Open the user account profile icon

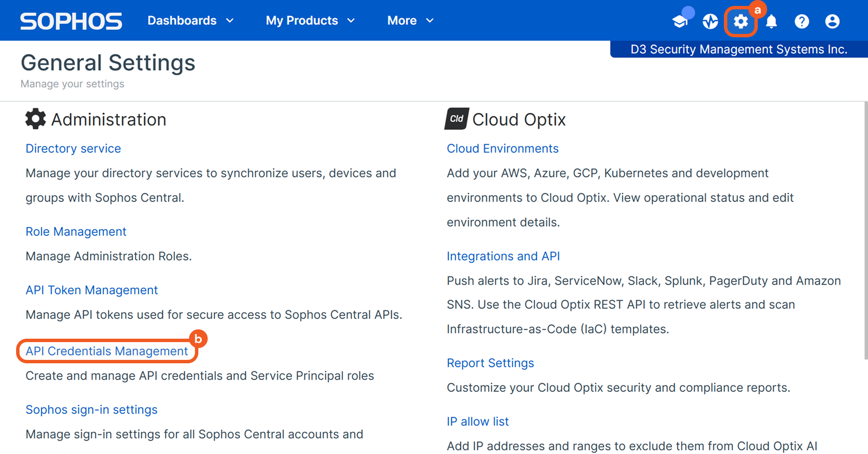[832, 21]
